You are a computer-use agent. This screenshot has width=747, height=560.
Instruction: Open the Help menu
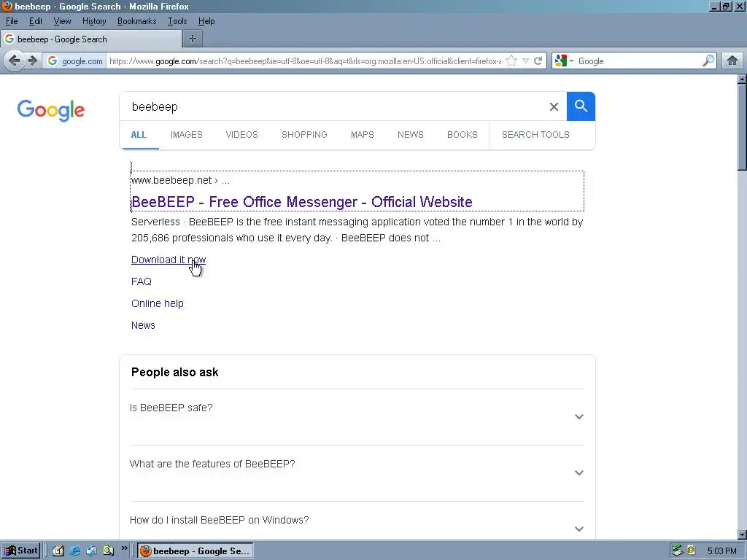206,21
